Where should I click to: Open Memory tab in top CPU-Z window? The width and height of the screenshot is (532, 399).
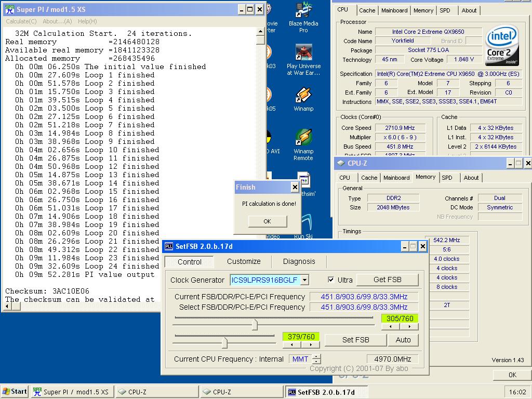tap(423, 10)
